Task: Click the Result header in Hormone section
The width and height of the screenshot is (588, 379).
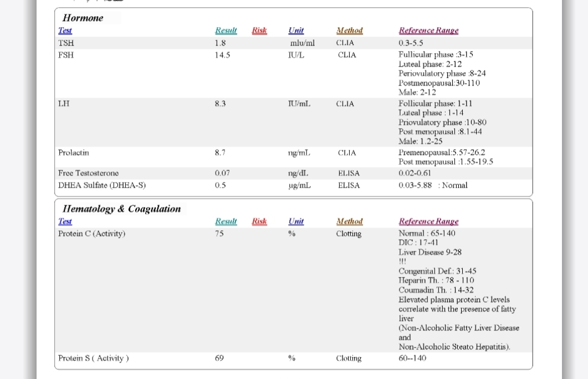Action: (x=226, y=31)
